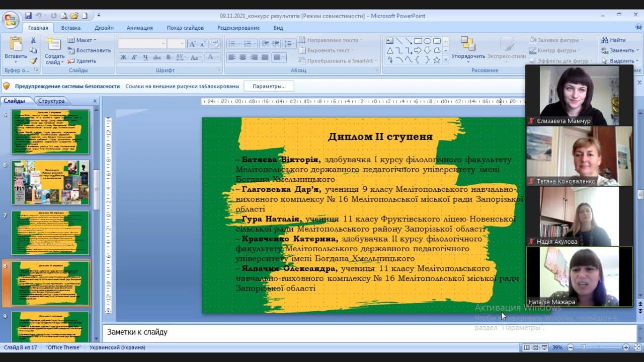Select the oval shape in shapes gallery

(x=427, y=41)
